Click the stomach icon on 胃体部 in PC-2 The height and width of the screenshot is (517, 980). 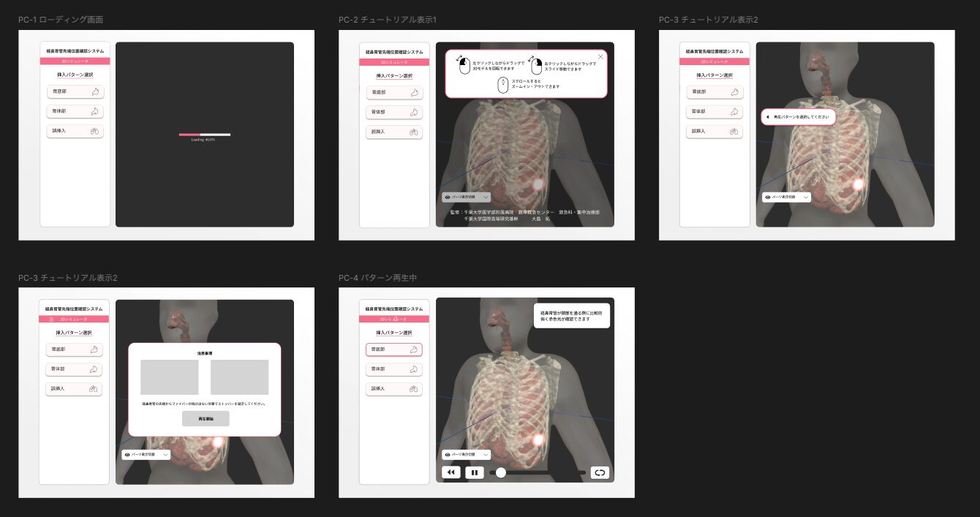415,112
